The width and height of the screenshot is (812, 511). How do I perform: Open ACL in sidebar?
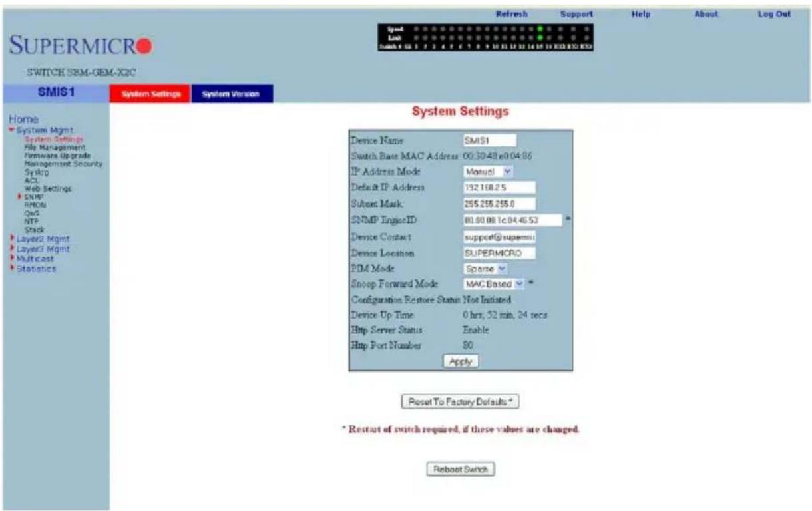point(31,180)
